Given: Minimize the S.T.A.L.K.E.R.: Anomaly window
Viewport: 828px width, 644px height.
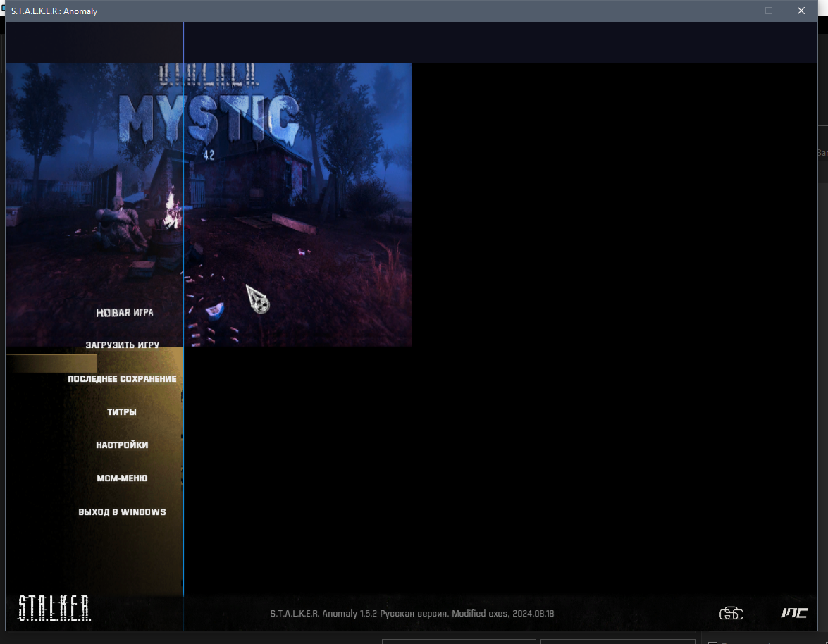Looking at the screenshot, I should [x=737, y=11].
